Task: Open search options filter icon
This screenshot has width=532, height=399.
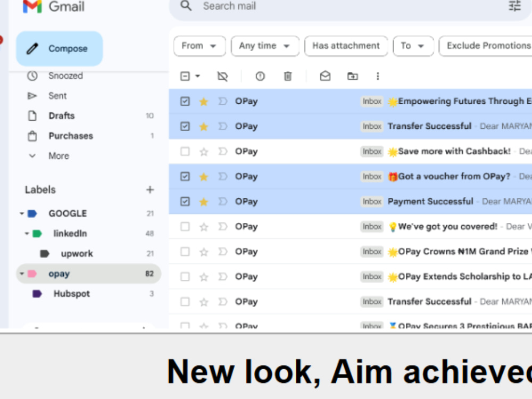Action: [514, 6]
